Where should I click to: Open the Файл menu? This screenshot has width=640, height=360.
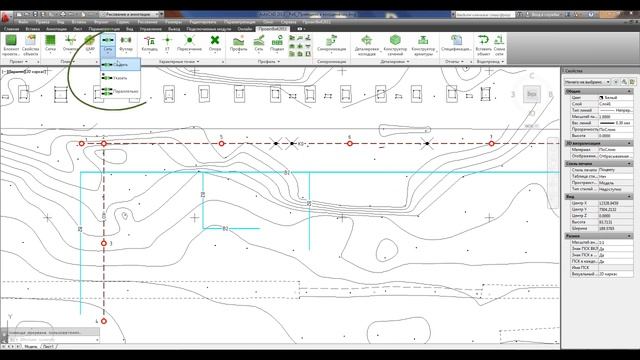(23, 22)
